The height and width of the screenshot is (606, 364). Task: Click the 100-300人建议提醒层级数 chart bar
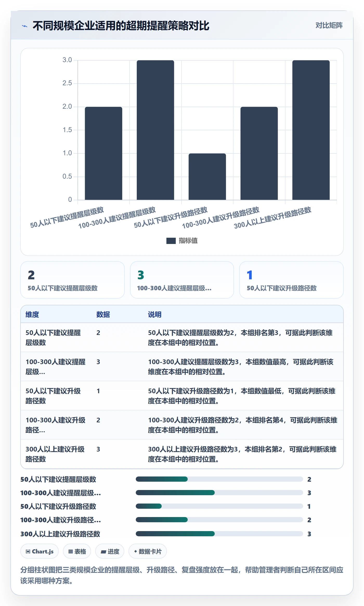coord(155,130)
